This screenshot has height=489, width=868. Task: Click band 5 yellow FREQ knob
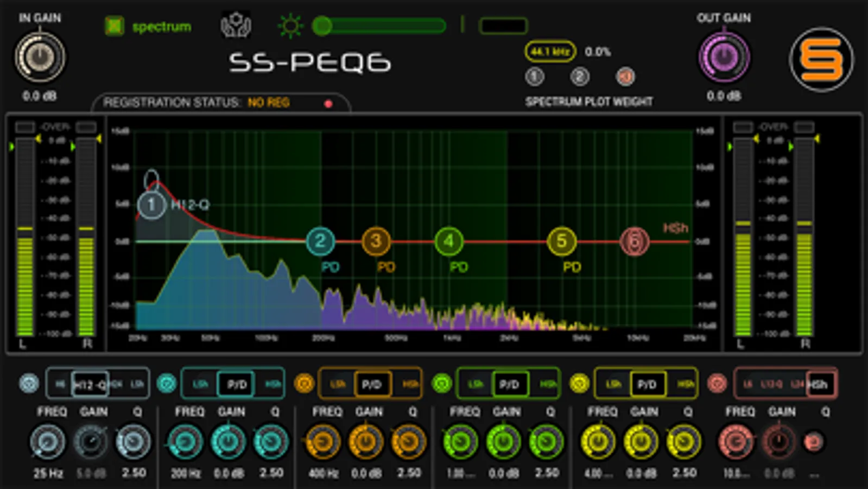pyautogui.click(x=598, y=442)
